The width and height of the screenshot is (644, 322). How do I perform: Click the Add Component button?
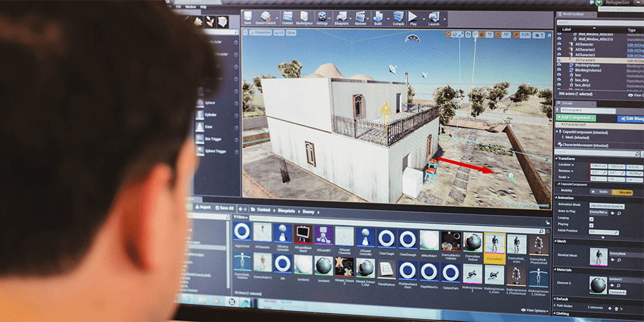[x=575, y=118]
